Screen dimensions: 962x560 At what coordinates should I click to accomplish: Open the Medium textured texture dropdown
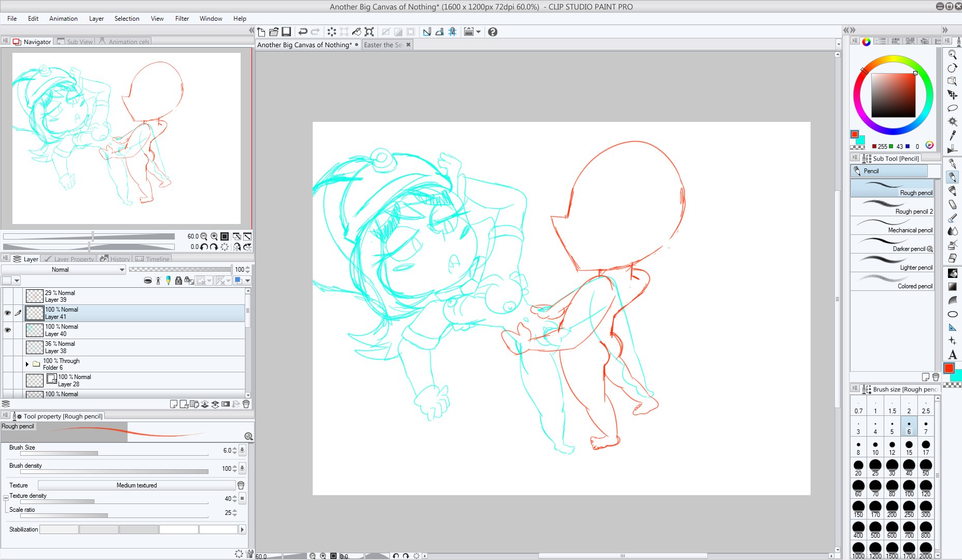(136, 485)
